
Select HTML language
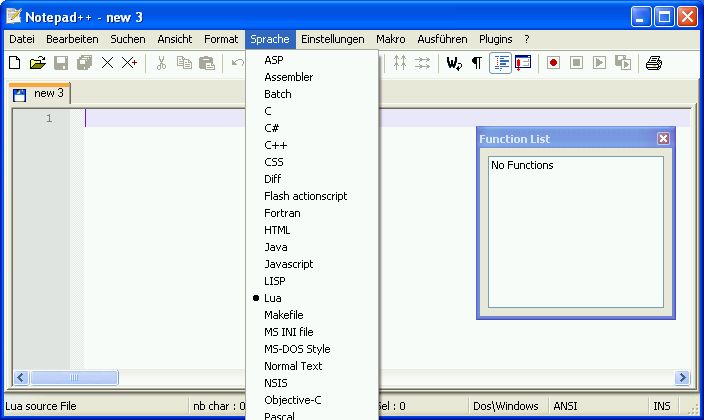tap(312, 230)
